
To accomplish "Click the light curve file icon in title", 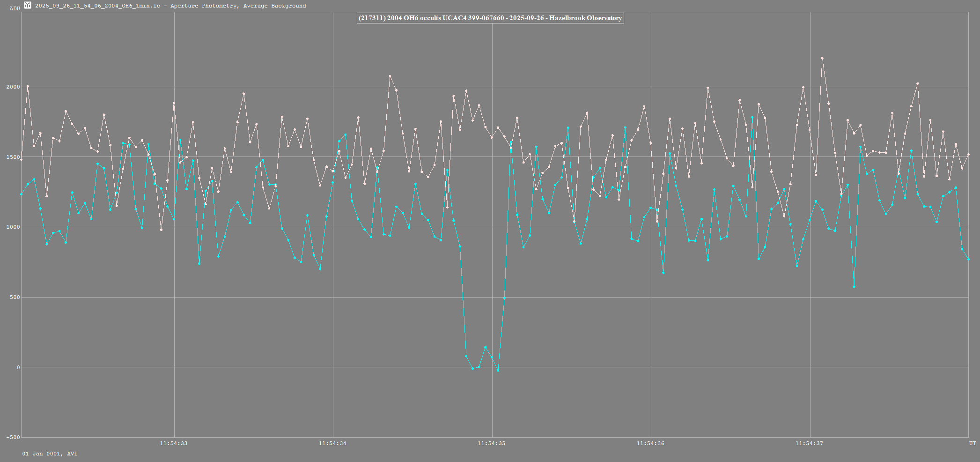I will pos(28,5).
